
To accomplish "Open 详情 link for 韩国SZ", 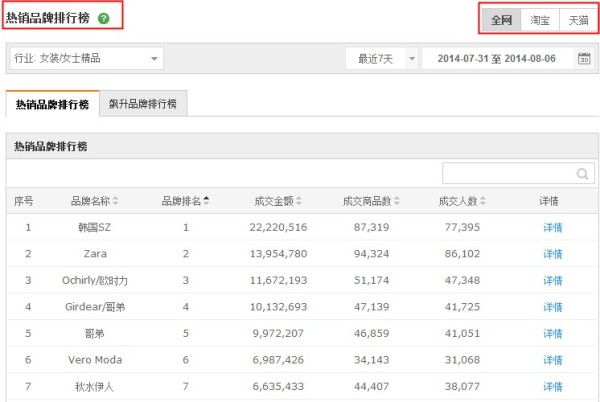I will [553, 228].
